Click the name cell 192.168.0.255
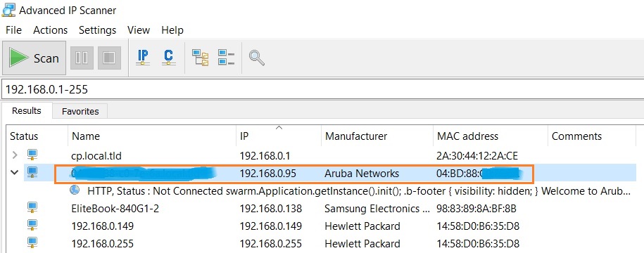The width and height of the screenshot is (644, 253). pyautogui.click(x=102, y=244)
